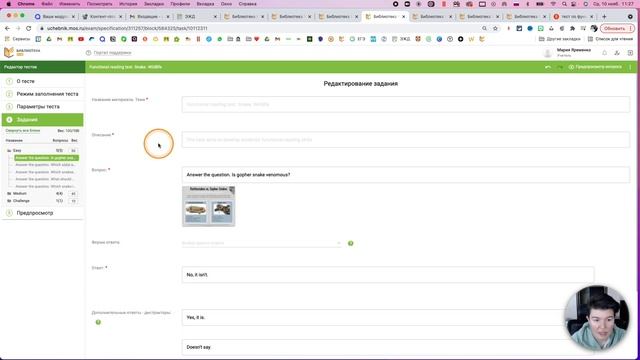Click the user avatar in header

point(547,53)
